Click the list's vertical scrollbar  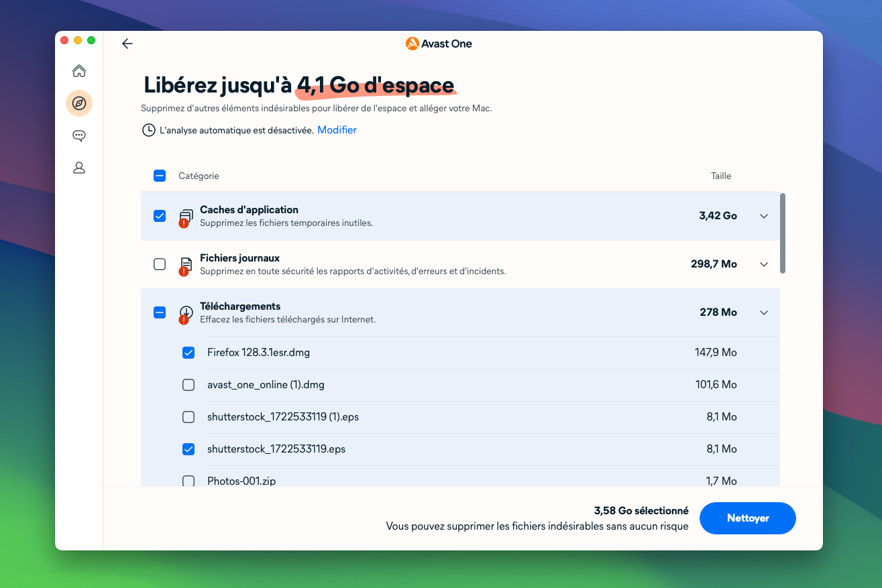tap(783, 233)
